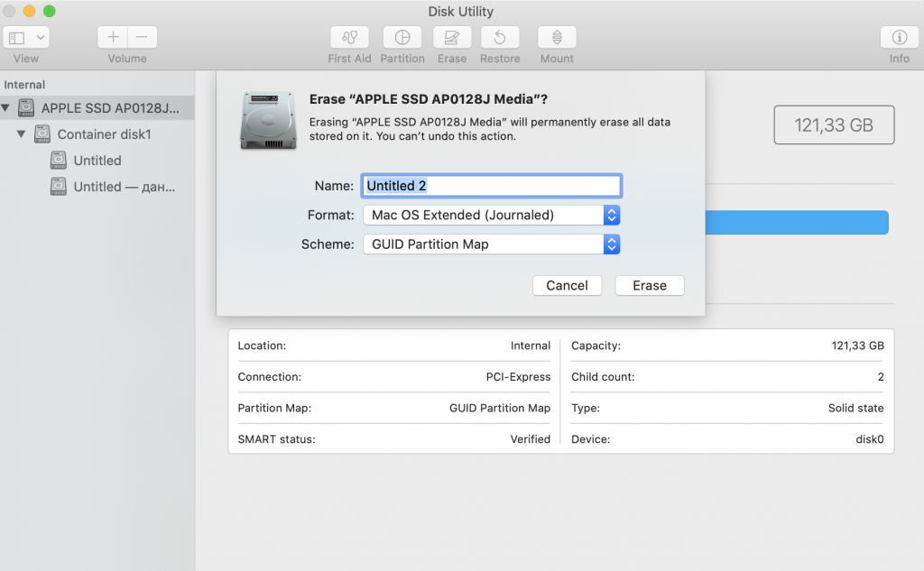Screen dimensions: 924x571
Task: Click the Name field with Untitled 2
Action: (x=492, y=186)
